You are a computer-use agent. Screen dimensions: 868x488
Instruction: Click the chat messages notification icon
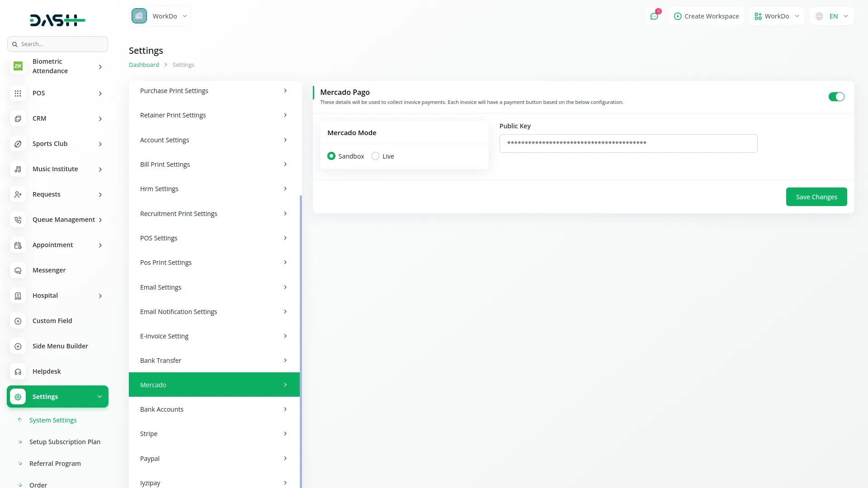(x=654, y=16)
